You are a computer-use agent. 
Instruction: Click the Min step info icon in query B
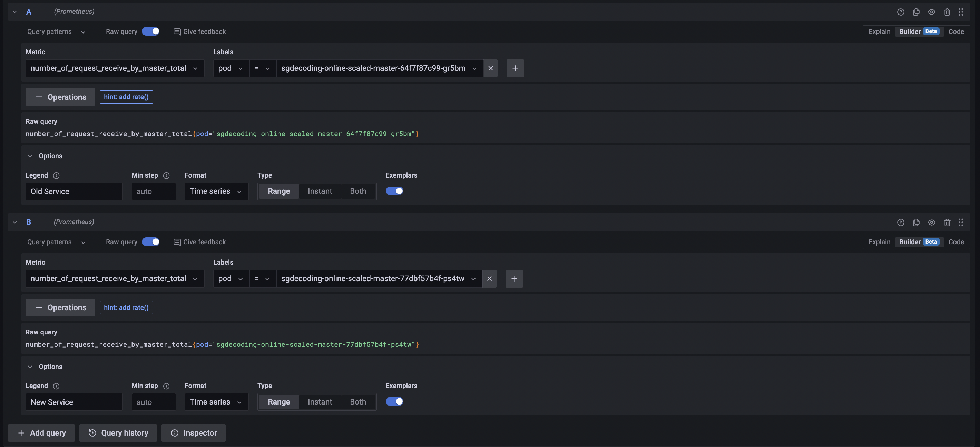click(166, 386)
